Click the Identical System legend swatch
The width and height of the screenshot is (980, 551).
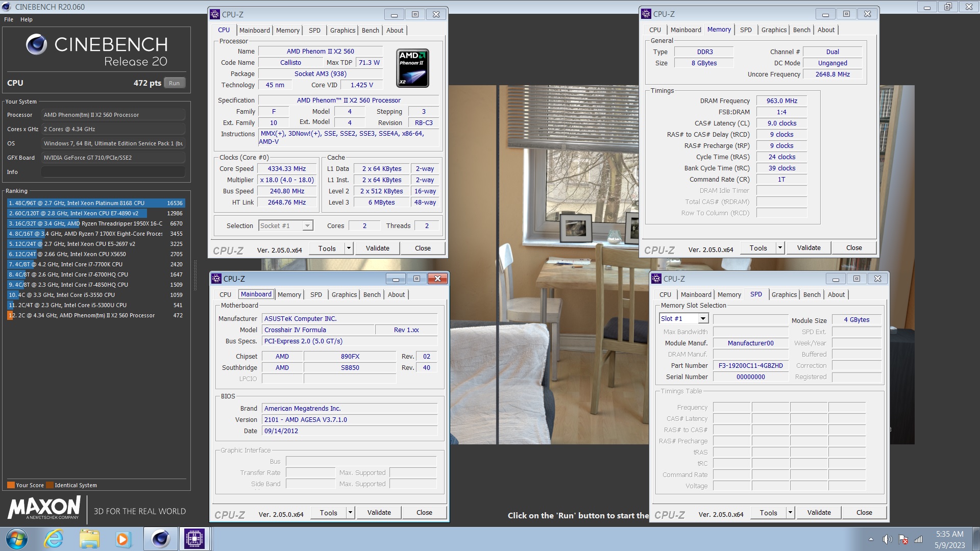pyautogui.click(x=50, y=485)
